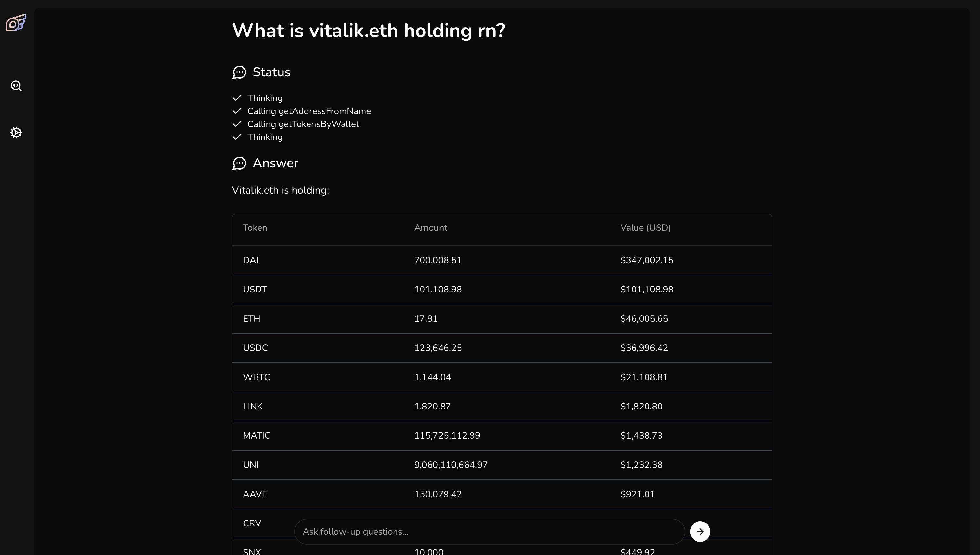Select the USDC token cell

coord(255,348)
